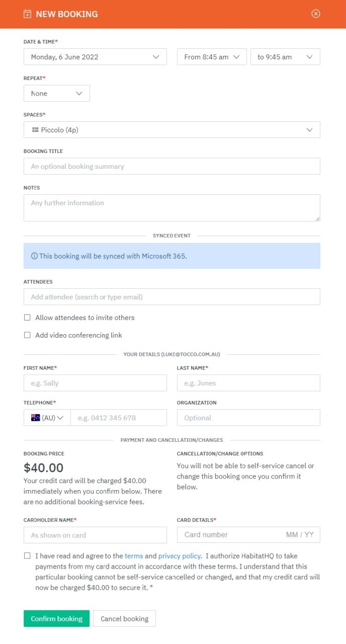Screen dimensions: 346x644
Task: Close the New Booking dialog
Action: (316, 14)
